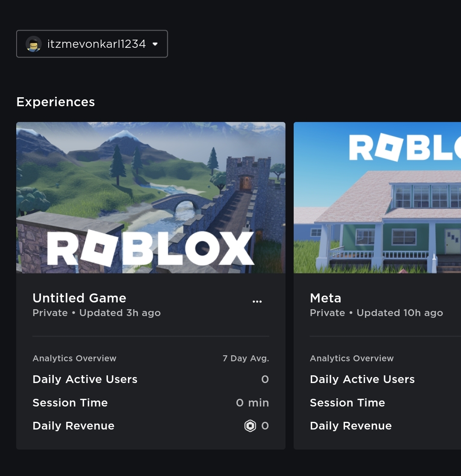
Task: Click the '7 Day Avg.' label
Action: 246,358
